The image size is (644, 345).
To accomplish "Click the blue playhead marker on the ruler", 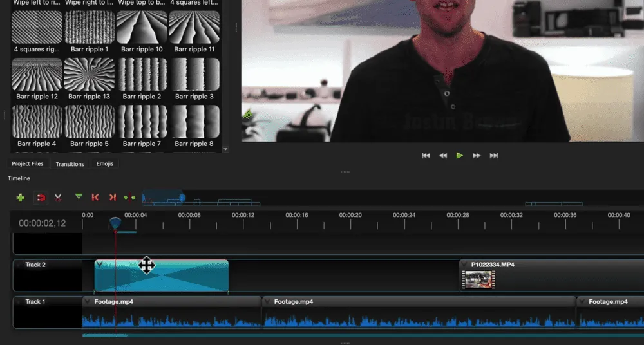I will coord(115,223).
